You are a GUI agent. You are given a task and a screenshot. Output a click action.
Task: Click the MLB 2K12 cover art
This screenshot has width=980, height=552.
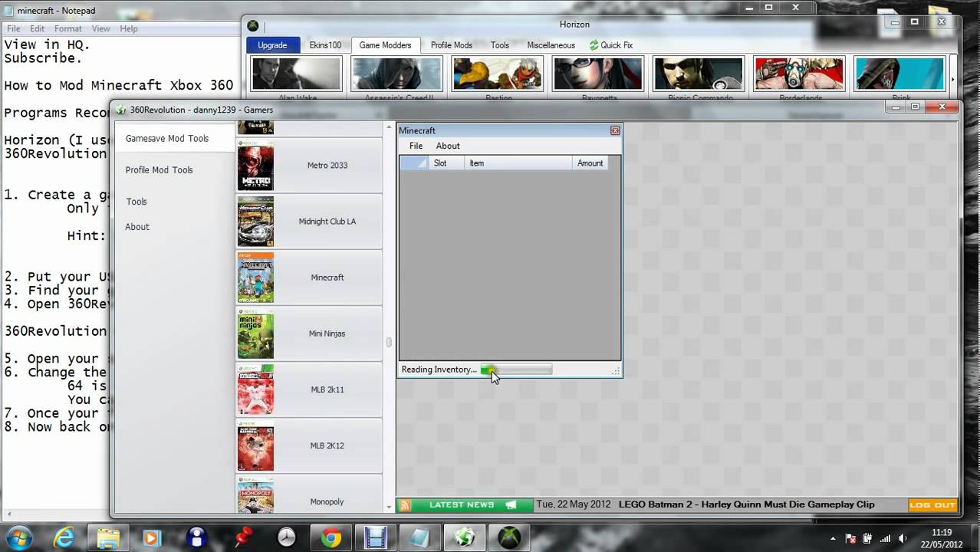coord(255,445)
